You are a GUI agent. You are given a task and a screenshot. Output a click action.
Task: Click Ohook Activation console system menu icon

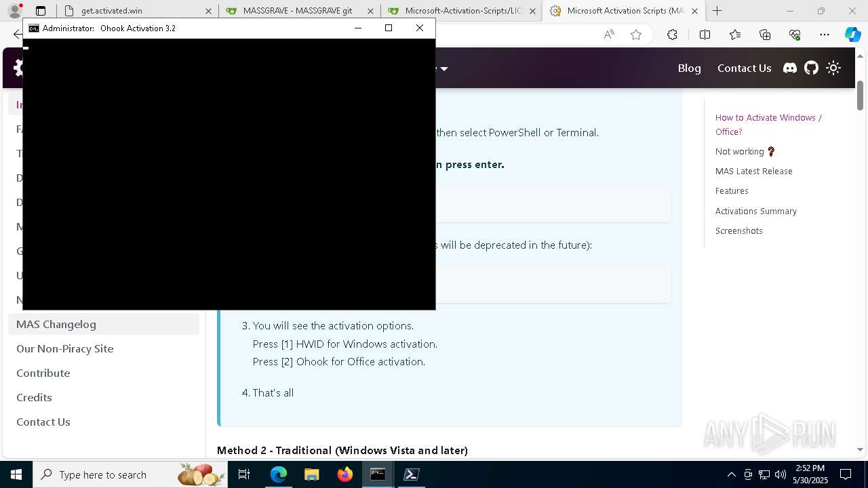[x=33, y=28]
